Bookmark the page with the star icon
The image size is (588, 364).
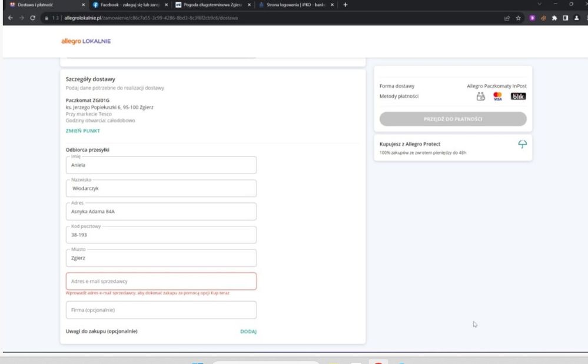[518, 18]
